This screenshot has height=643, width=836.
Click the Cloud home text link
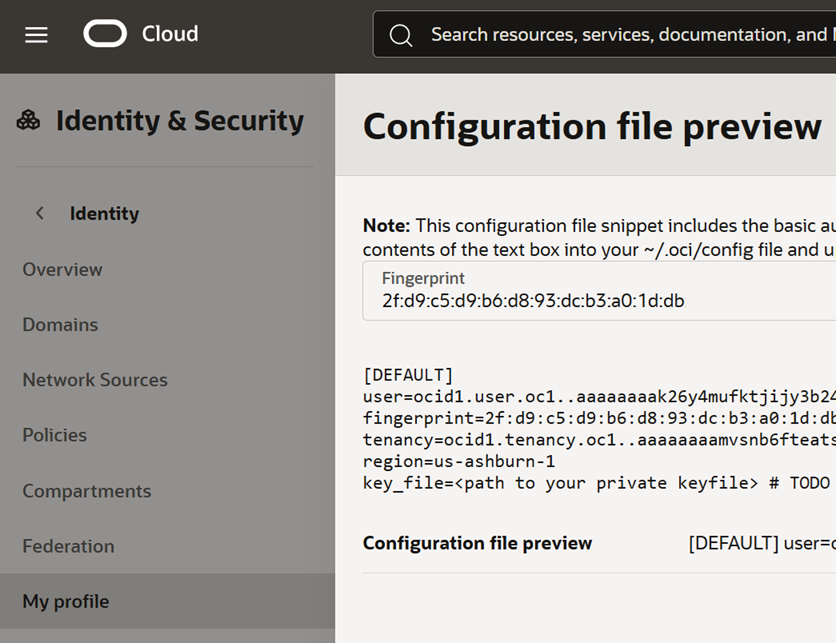pos(170,34)
